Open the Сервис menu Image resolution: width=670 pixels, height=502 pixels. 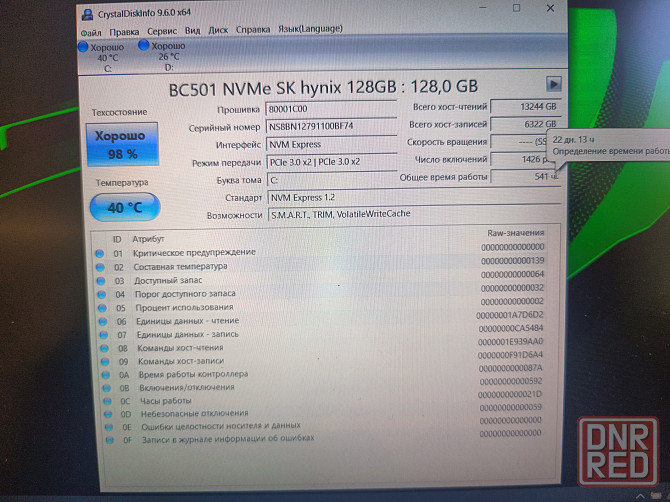162,31
